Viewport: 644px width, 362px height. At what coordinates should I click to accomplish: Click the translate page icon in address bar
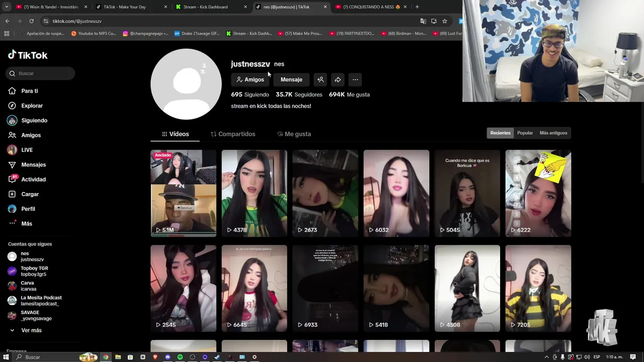[423, 21]
